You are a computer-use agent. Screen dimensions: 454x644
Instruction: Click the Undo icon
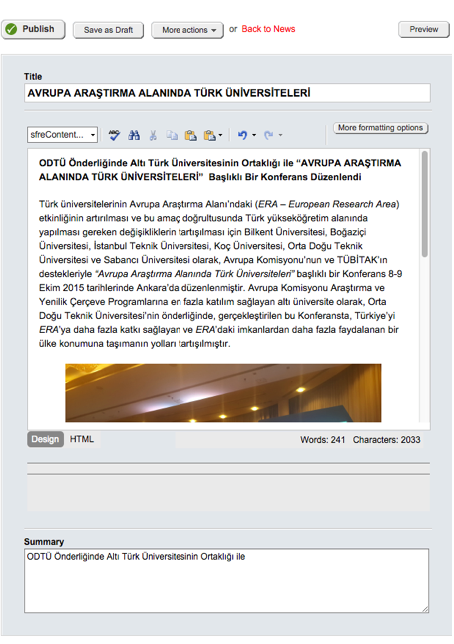[x=242, y=135]
